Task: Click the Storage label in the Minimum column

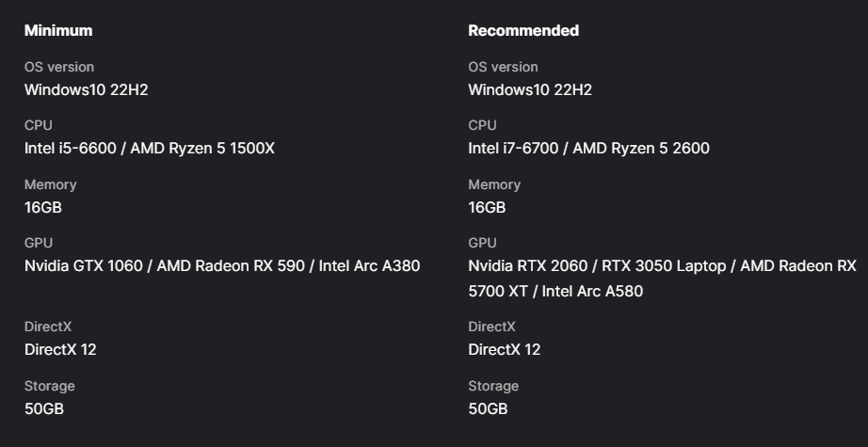Action: (x=49, y=386)
